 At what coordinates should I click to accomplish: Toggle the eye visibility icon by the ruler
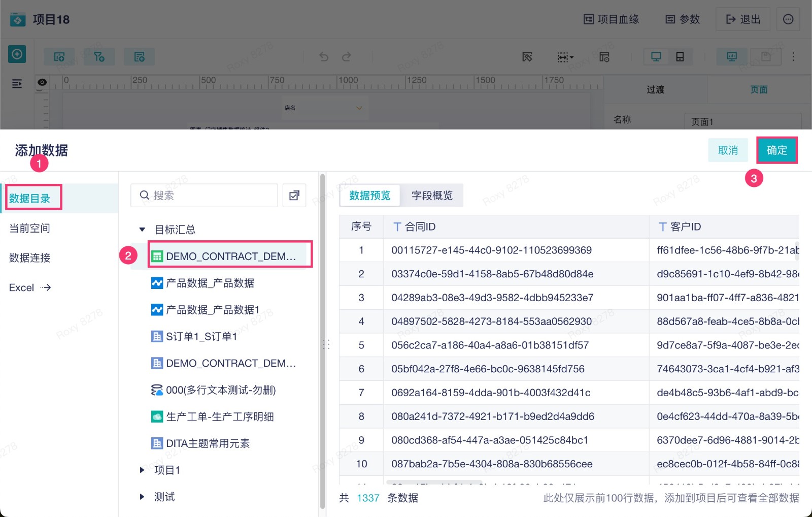42,82
